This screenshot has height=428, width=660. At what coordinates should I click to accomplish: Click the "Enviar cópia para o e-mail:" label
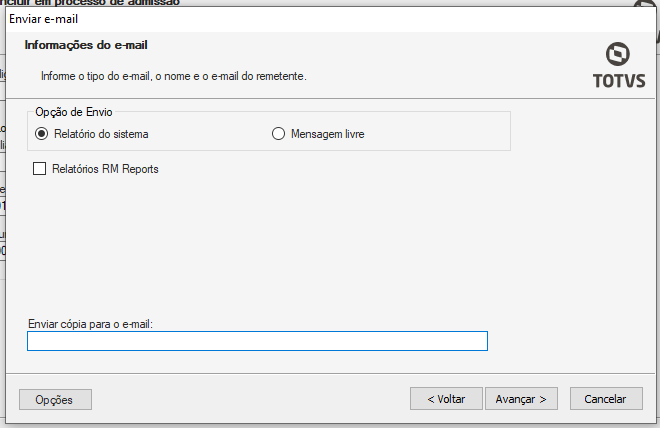90,324
